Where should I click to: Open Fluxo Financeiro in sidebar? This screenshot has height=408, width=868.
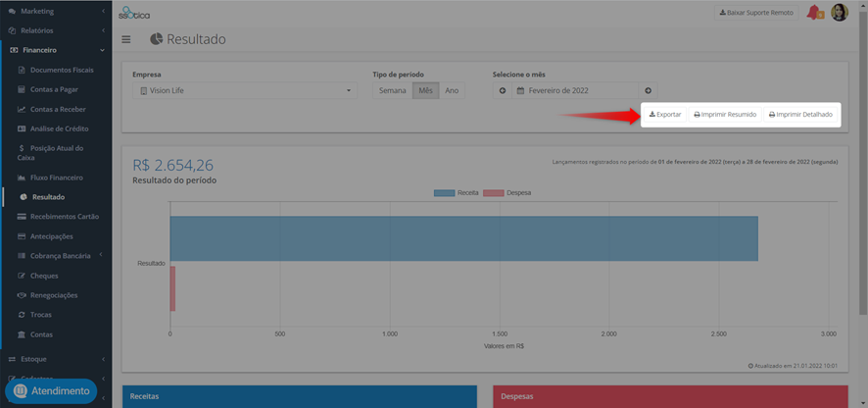57,178
